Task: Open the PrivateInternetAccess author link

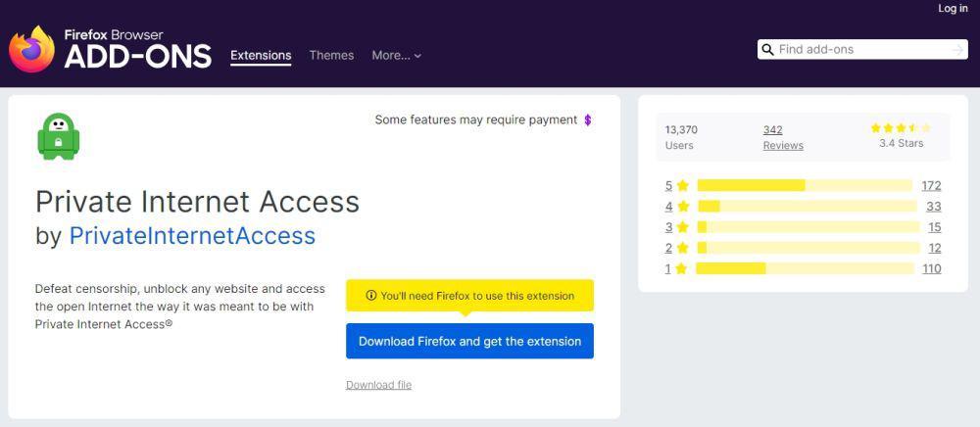Action: tap(192, 236)
